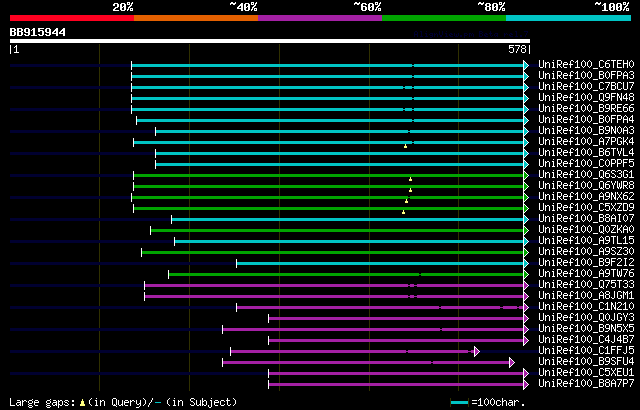Click the white BB915944 query sequence bar
640x410 pixels.
coord(270,41)
